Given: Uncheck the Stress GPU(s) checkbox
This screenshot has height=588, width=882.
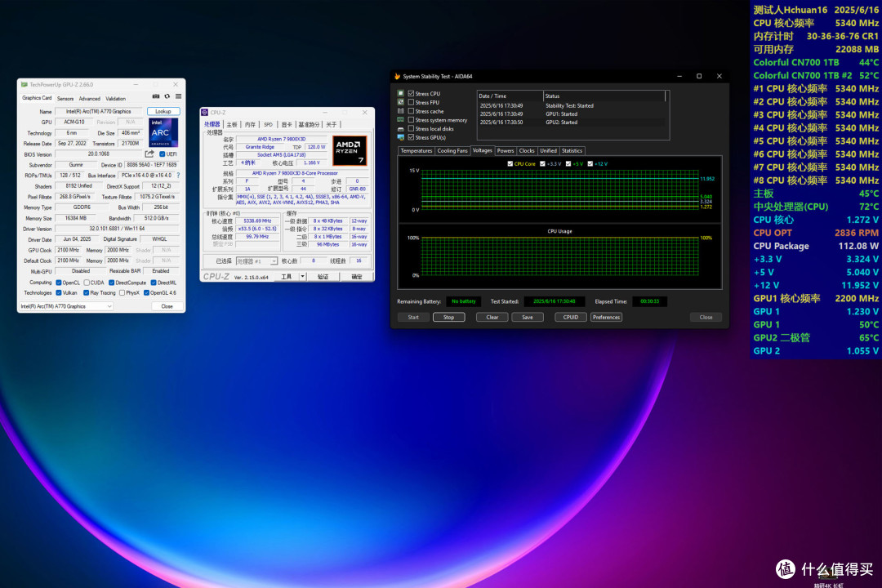Looking at the screenshot, I should pyautogui.click(x=411, y=137).
